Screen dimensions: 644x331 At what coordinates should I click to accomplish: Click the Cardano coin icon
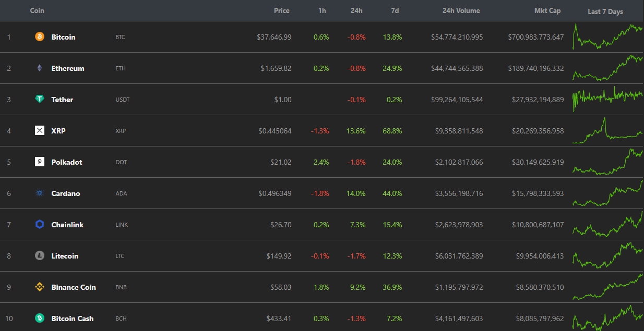(40, 193)
